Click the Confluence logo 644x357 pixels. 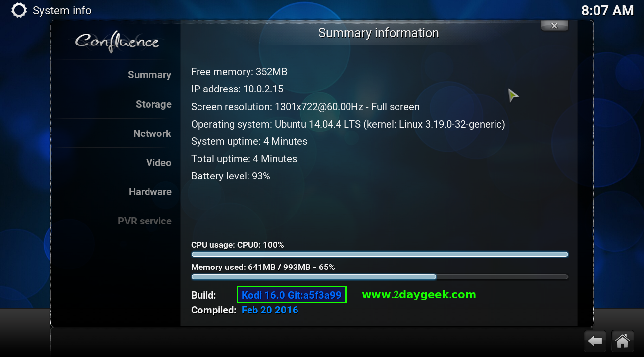tap(117, 41)
